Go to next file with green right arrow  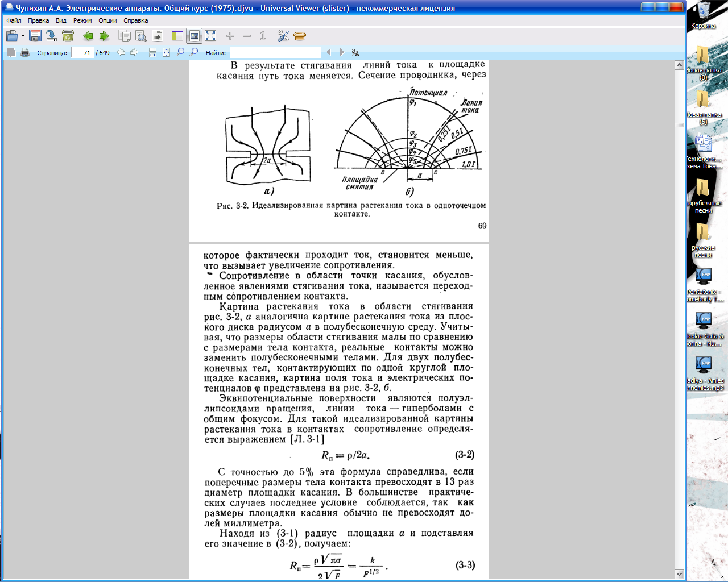coord(104,36)
